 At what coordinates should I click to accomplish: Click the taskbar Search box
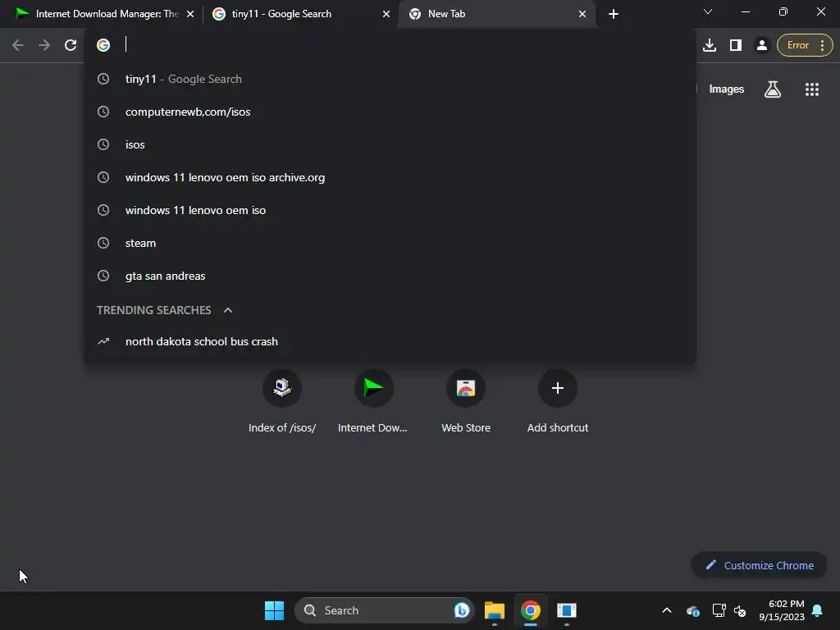pyautogui.click(x=384, y=610)
